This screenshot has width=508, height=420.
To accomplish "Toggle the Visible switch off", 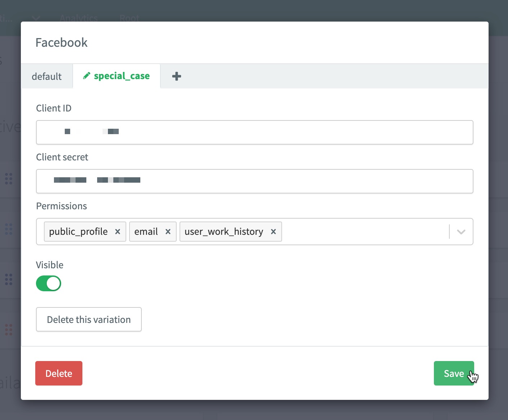I will pos(49,283).
